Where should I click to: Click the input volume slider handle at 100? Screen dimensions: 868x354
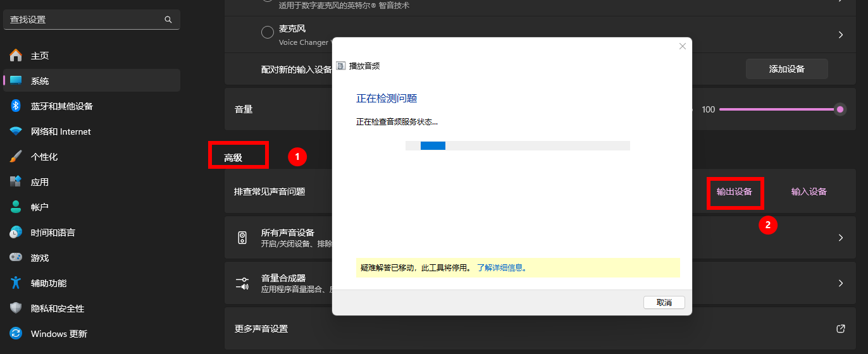(840, 109)
